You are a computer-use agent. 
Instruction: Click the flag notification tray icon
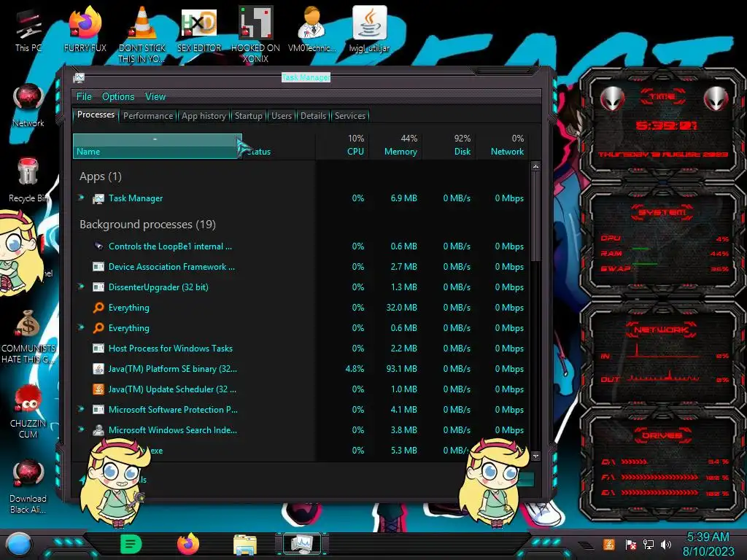630,544
